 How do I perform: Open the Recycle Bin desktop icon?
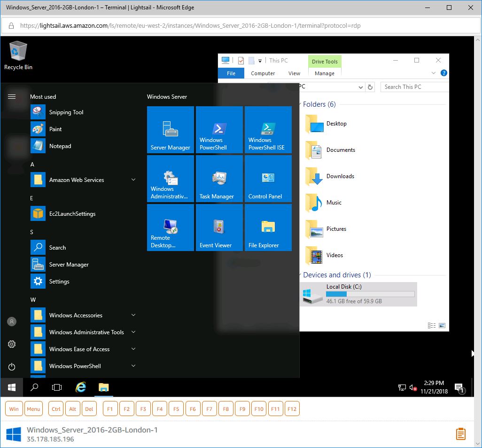[x=18, y=55]
